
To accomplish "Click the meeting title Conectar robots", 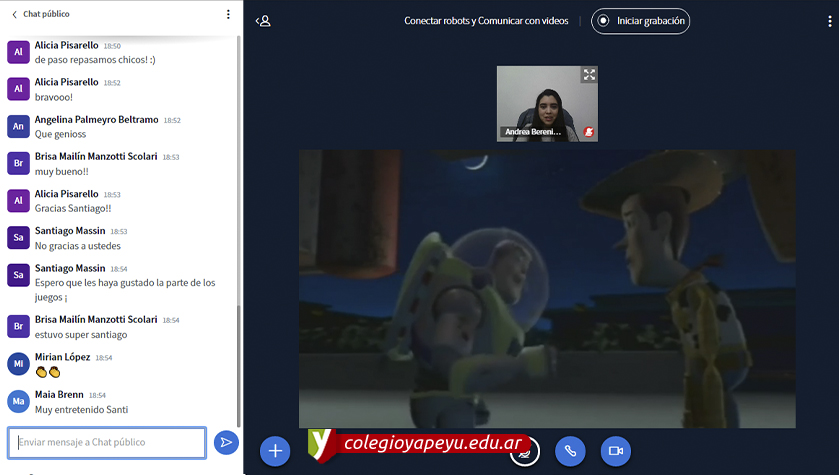I will (486, 20).
